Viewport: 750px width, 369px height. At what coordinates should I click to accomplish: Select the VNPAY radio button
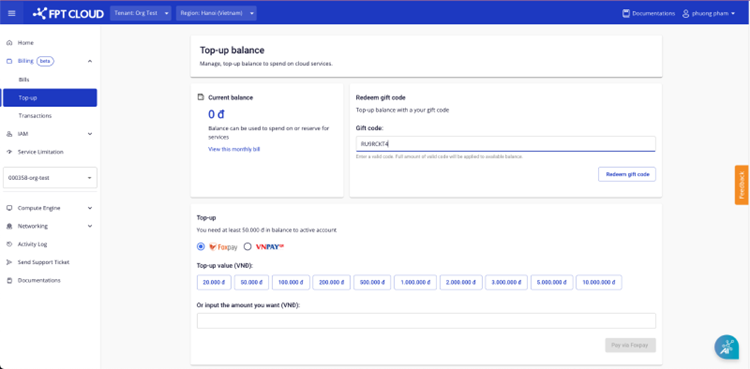point(247,246)
